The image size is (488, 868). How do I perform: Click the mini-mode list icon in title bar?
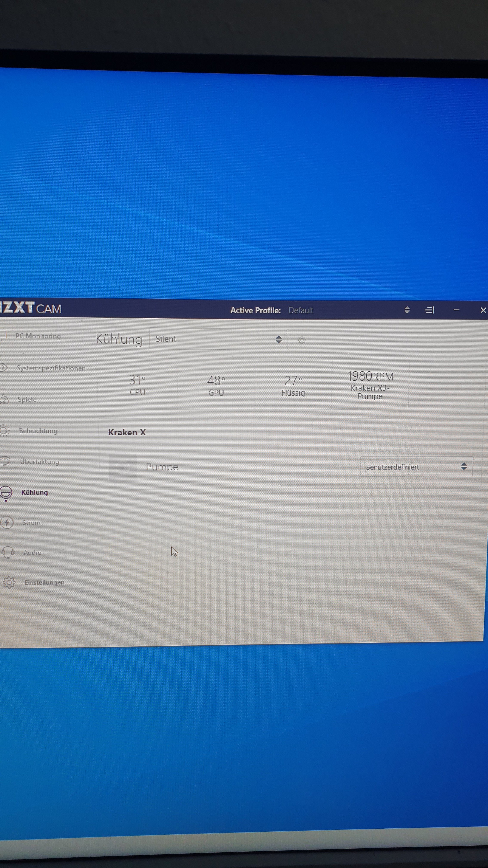point(429,310)
